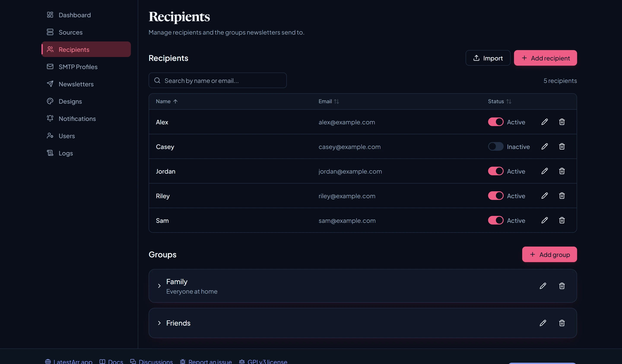The image size is (622, 364).
Task: Click the edit pencil for Sam
Action: (544, 220)
